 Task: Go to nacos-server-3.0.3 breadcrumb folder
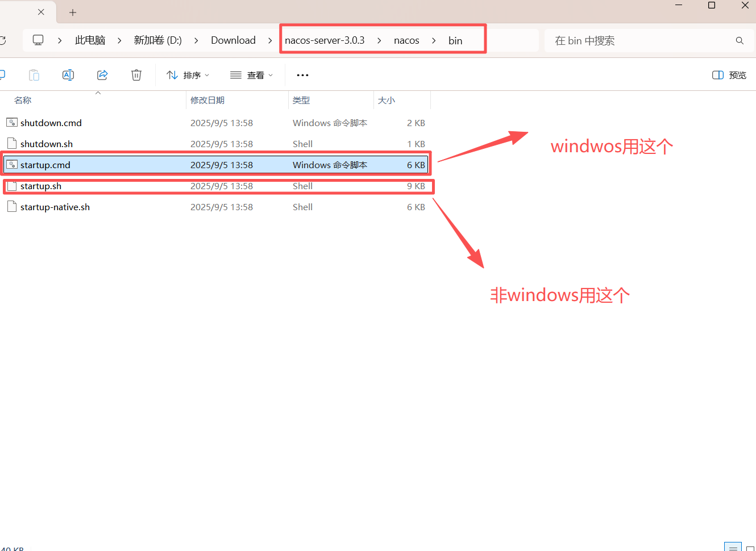click(325, 40)
